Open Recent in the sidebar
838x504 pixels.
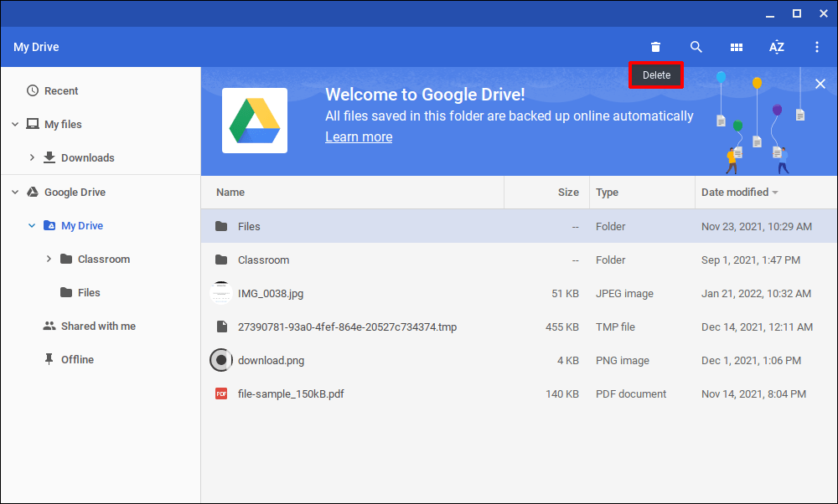(60, 90)
